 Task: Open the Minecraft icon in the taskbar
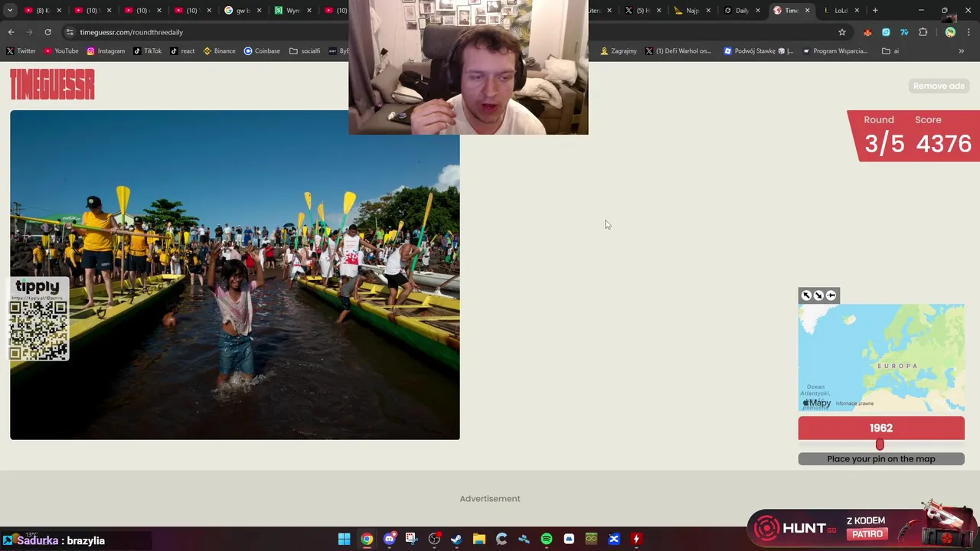click(x=591, y=539)
